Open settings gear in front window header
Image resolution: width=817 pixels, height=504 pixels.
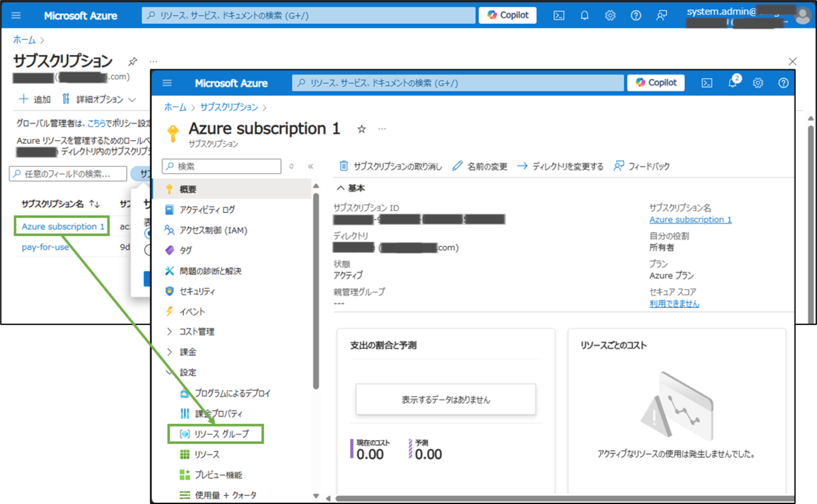click(758, 83)
